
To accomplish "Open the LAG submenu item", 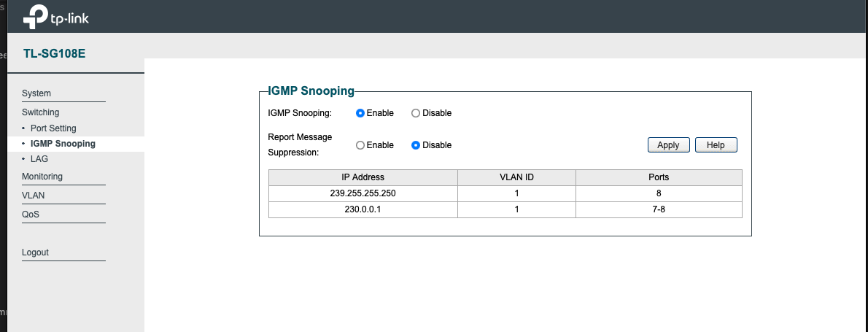I will (39, 159).
